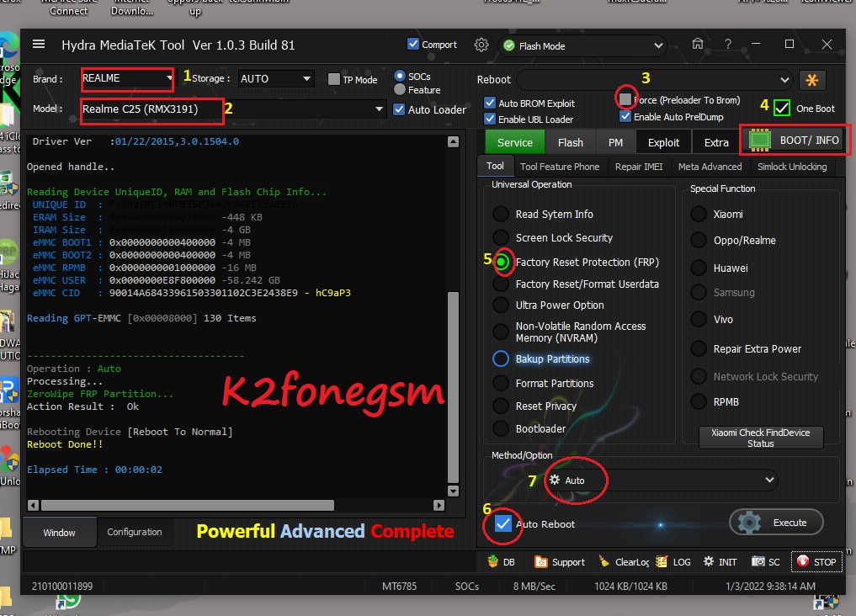Open the Repair IMEI subtab
The height and width of the screenshot is (616, 856).
coord(639,167)
